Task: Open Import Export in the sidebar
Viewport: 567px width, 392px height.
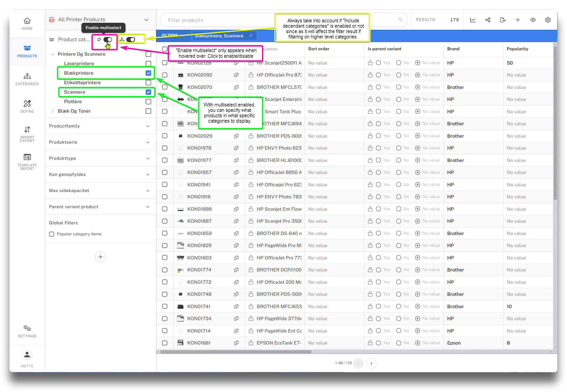Action: coord(27,134)
